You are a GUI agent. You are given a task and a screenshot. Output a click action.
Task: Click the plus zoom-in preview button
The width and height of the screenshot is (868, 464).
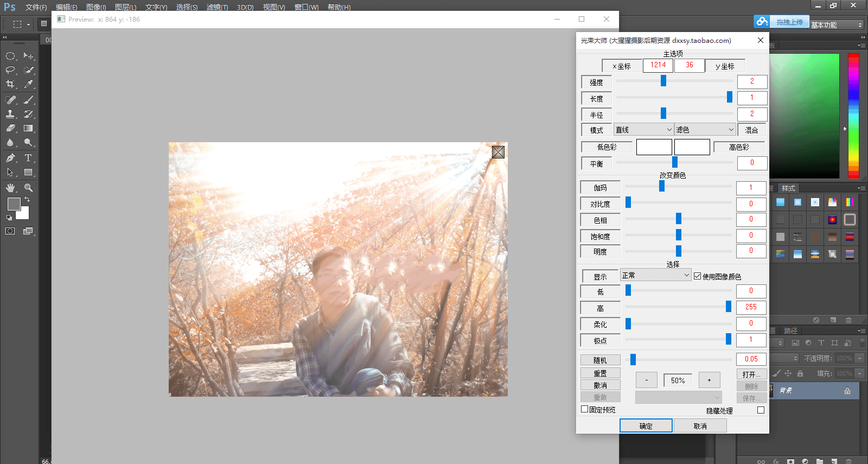(709, 380)
